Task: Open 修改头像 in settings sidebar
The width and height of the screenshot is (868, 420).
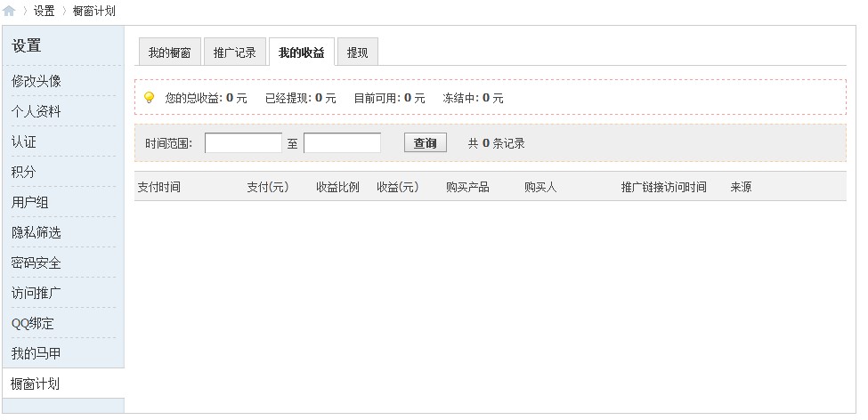Action: [x=37, y=81]
